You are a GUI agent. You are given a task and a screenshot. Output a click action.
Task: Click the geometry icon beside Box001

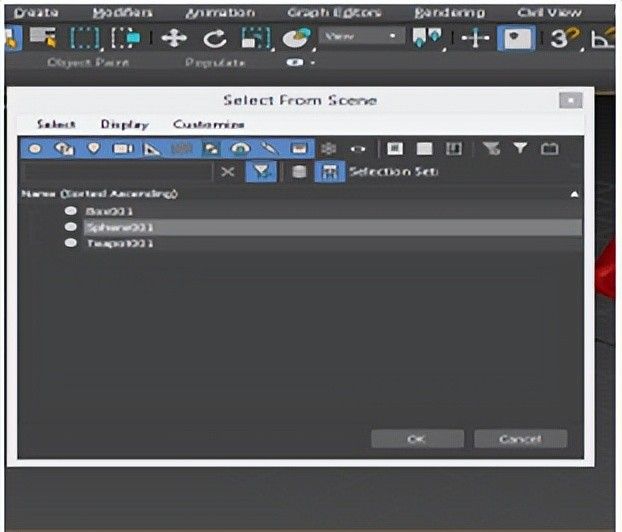point(71,211)
